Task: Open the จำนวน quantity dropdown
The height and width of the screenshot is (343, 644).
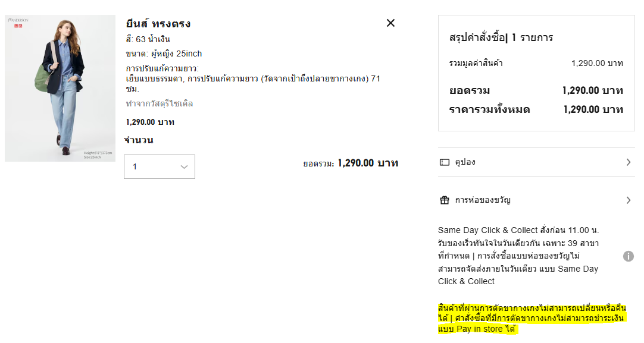Action: [x=160, y=166]
